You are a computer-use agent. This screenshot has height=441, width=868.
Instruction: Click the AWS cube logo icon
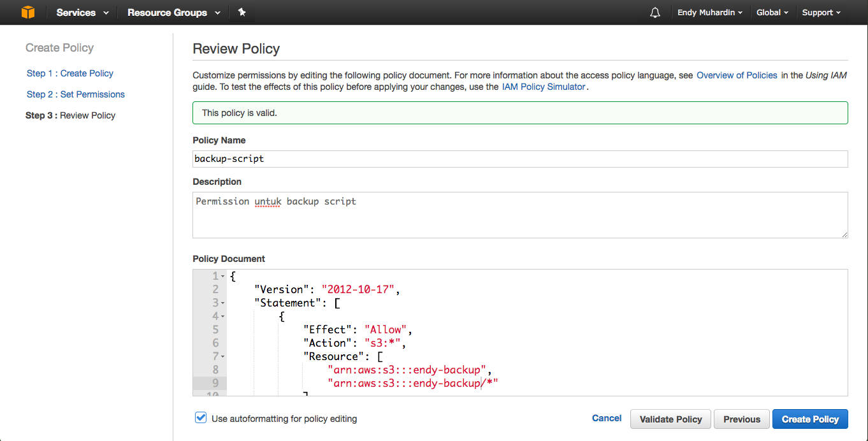coord(27,12)
